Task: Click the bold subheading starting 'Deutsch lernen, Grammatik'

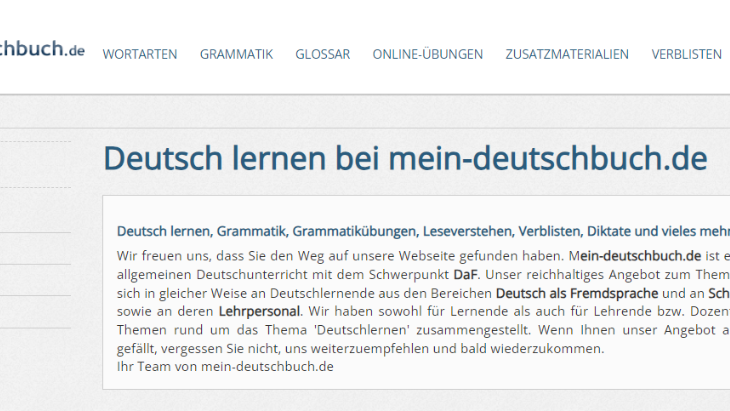Action: (423, 231)
